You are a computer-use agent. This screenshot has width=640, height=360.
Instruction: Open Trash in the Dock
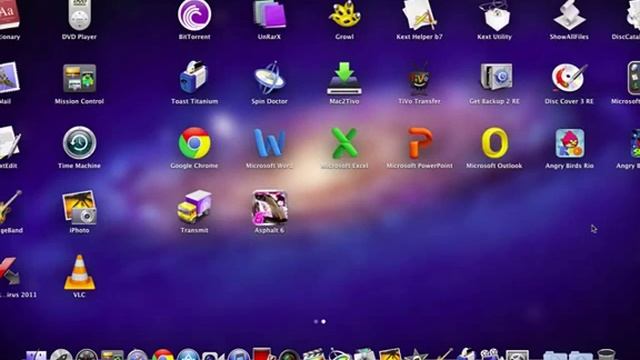pos(606,354)
